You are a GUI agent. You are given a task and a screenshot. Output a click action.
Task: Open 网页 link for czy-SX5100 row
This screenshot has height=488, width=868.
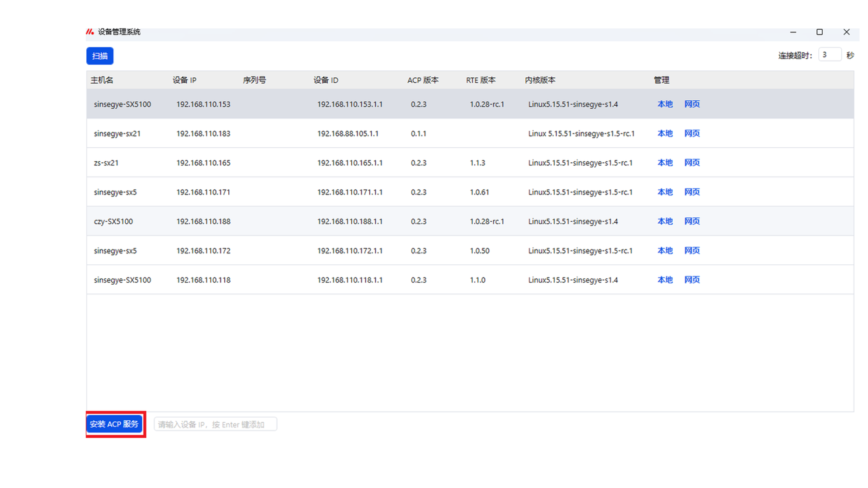pos(692,221)
